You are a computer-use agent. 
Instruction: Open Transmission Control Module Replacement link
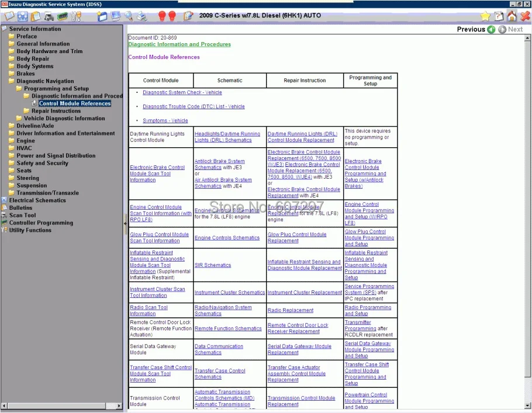point(301,401)
